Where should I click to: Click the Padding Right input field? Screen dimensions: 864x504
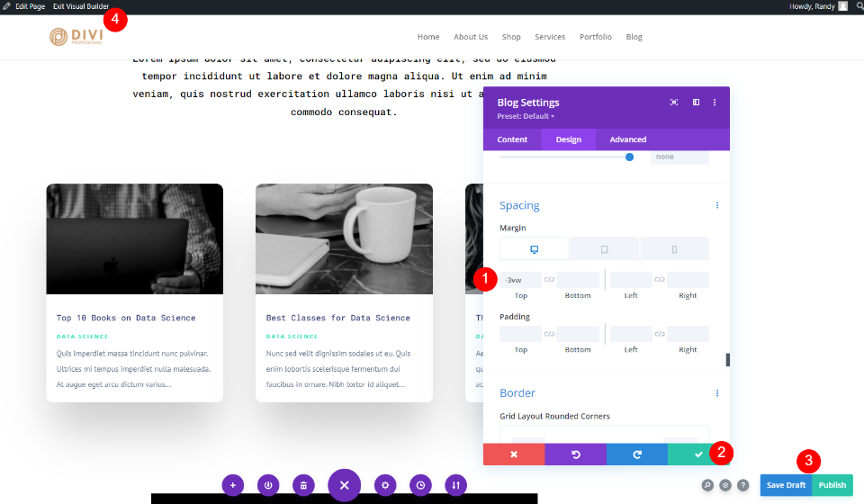pos(688,334)
